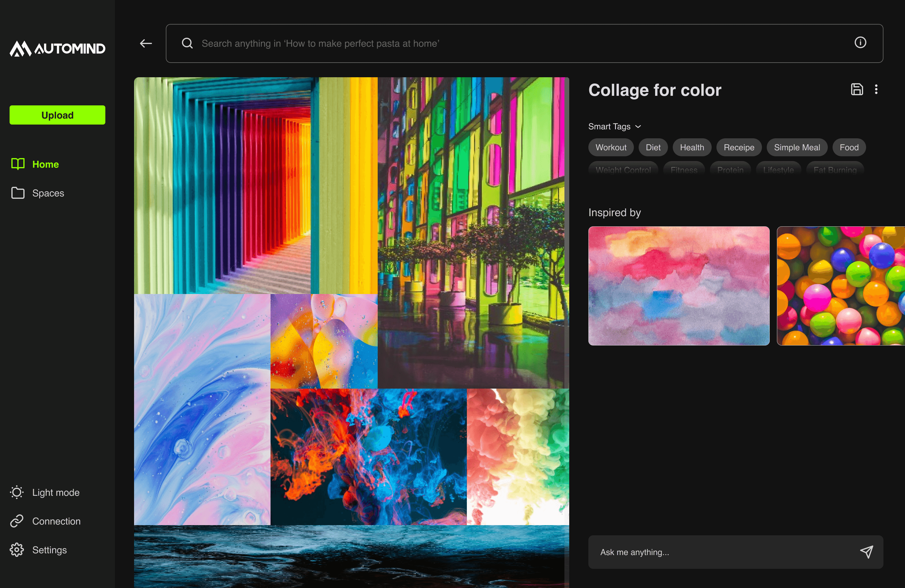The height and width of the screenshot is (588, 905).
Task: Send message with paper plane icon
Action: pos(866,552)
